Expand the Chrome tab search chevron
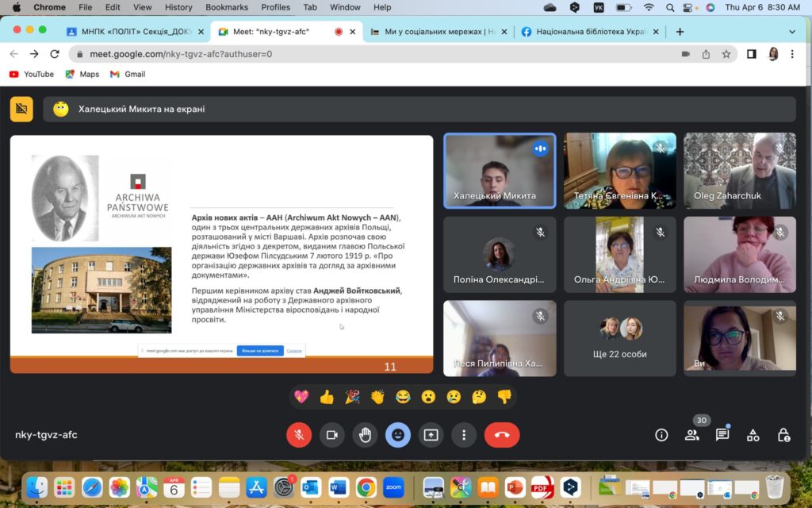This screenshot has height=508, width=812. tap(791, 32)
